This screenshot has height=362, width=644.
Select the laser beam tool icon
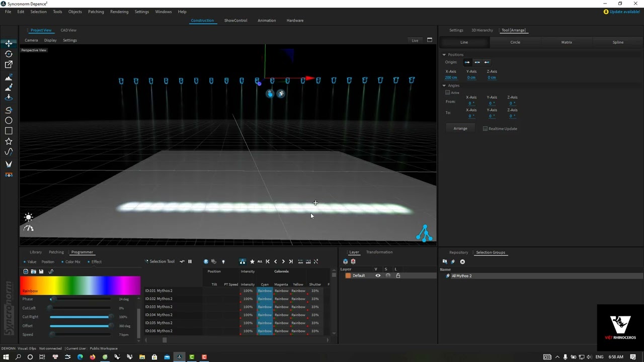click(9, 164)
